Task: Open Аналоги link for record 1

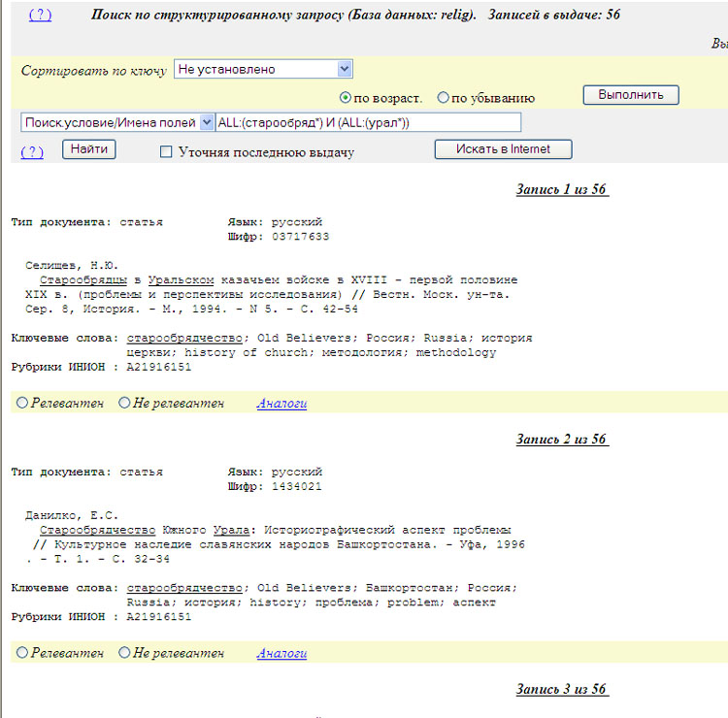Action: coord(281,403)
